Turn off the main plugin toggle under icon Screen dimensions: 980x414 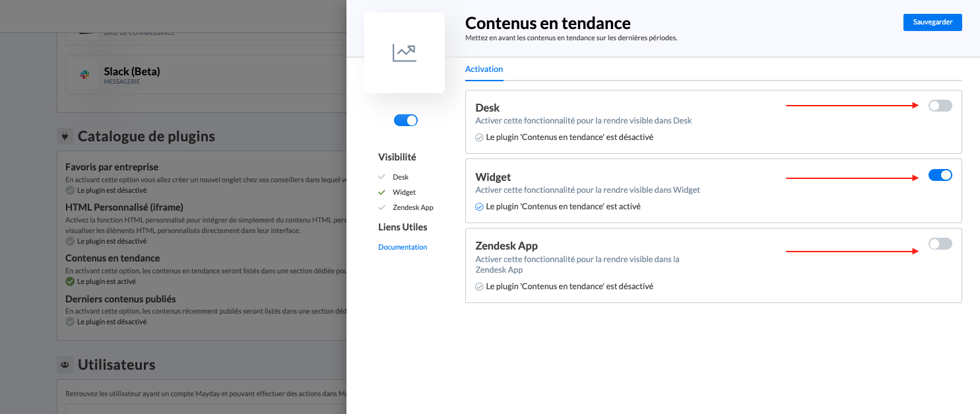(x=405, y=120)
